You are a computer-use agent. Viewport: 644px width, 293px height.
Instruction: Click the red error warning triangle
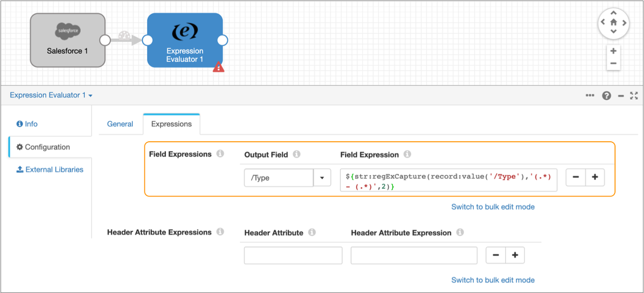click(x=218, y=67)
